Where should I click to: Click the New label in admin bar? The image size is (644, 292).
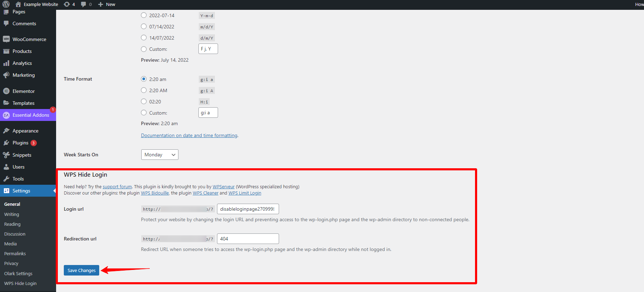pos(110,4)
